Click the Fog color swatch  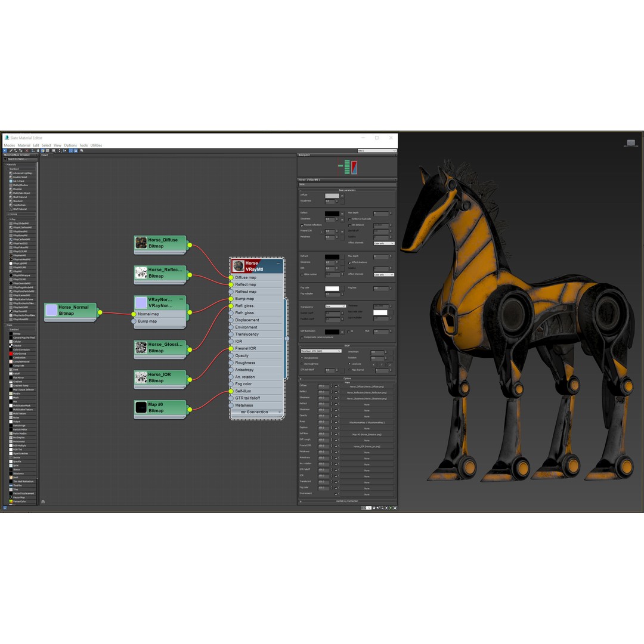pos(332,289)
